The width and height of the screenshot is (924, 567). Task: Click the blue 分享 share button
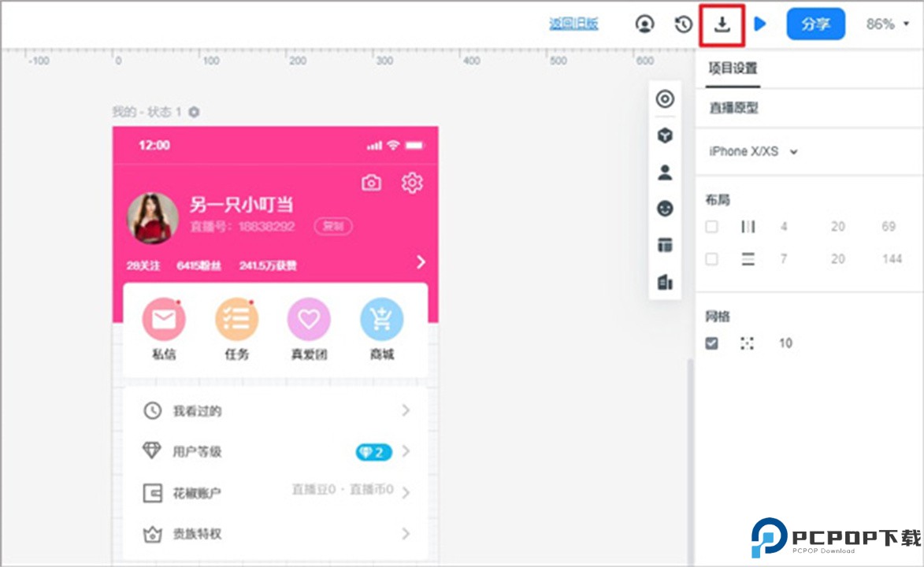[x=815, y=24]
